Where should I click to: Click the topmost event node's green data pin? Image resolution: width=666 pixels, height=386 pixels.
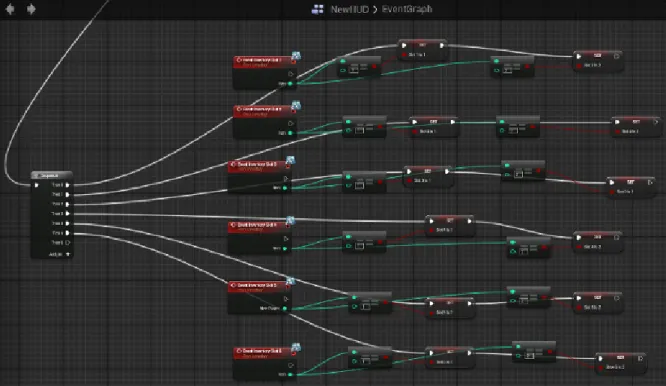point(290,84)
